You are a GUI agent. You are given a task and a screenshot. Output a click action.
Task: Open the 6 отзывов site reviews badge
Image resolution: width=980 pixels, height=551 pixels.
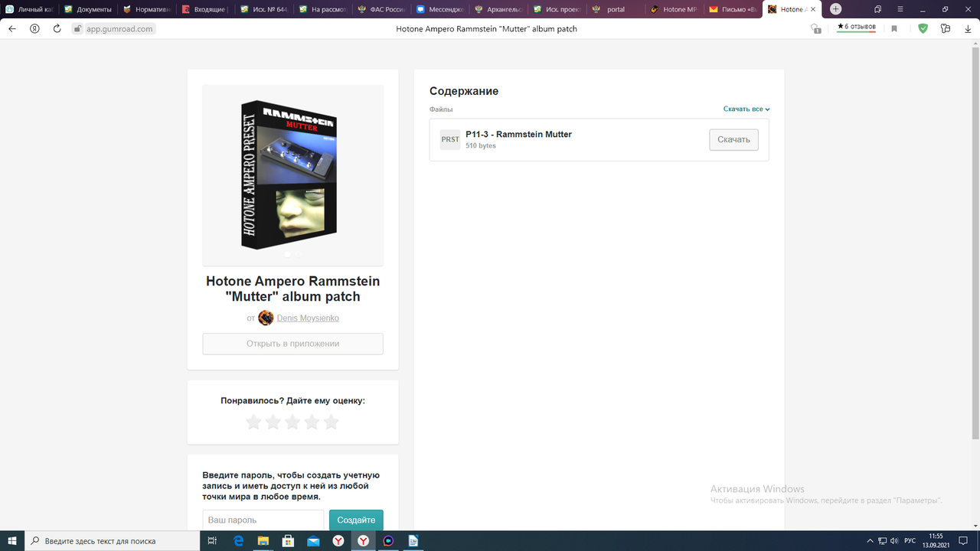856,27
